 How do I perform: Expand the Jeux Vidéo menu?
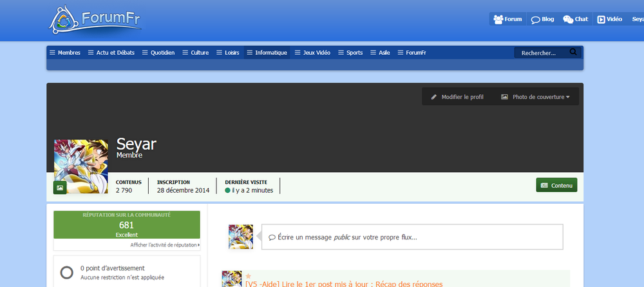[x=312, y=53]
